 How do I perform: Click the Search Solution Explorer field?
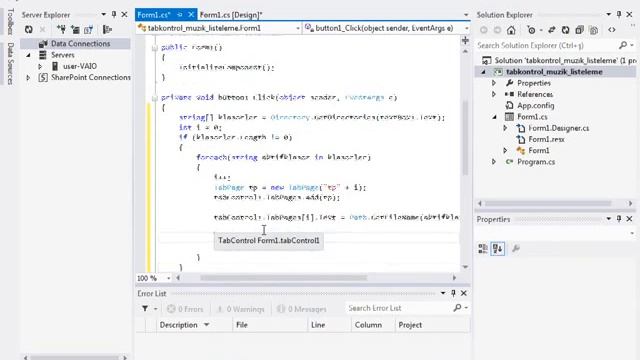point(547,45)
